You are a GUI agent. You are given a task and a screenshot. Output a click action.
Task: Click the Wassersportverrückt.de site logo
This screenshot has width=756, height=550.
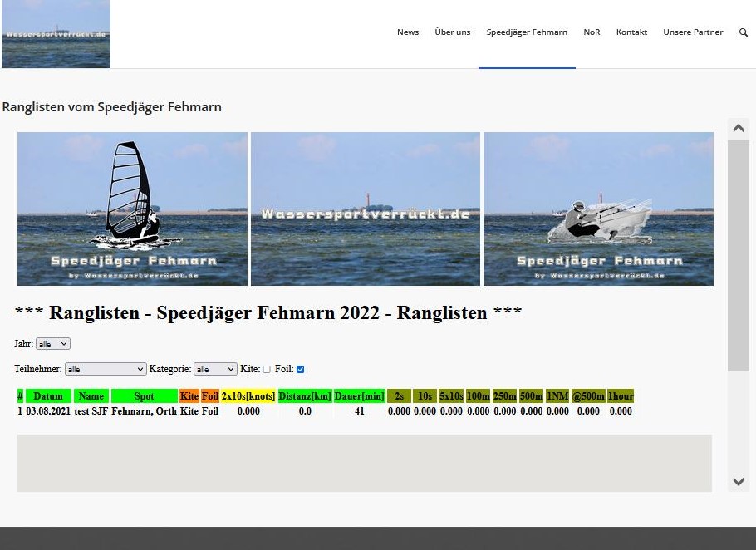point(56,34)
